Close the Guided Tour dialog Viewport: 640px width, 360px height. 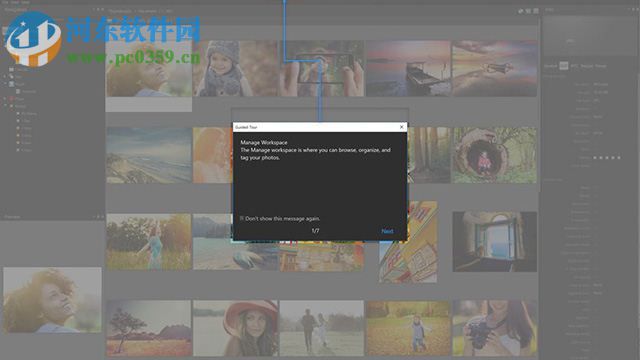coord(401,127)
